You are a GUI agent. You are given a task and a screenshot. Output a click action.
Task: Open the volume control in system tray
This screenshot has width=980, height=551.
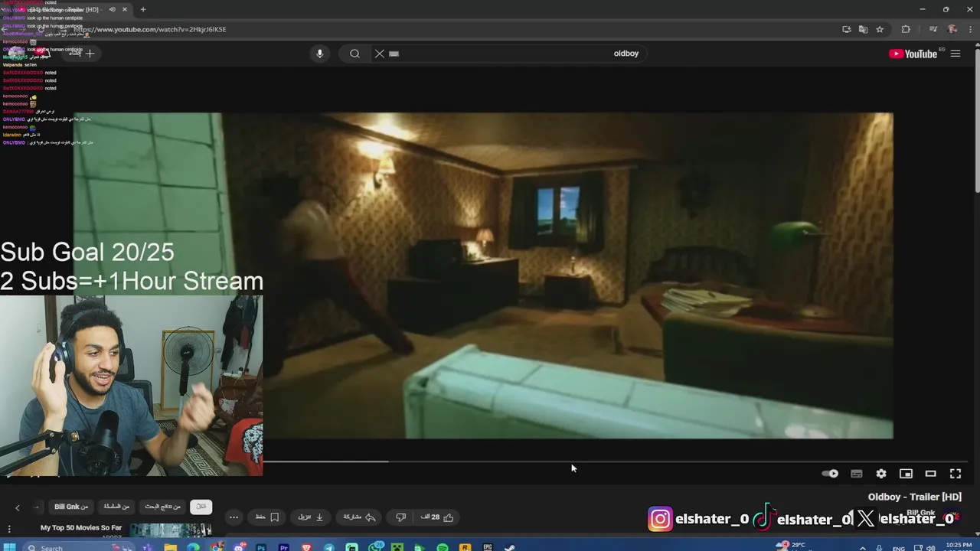click(930, 548)
